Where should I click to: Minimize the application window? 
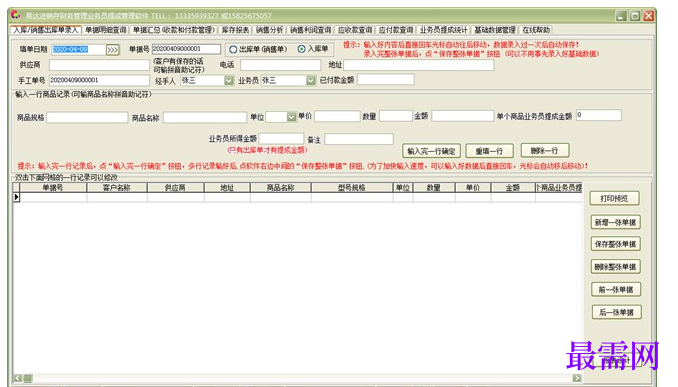(x=621, y=16)
